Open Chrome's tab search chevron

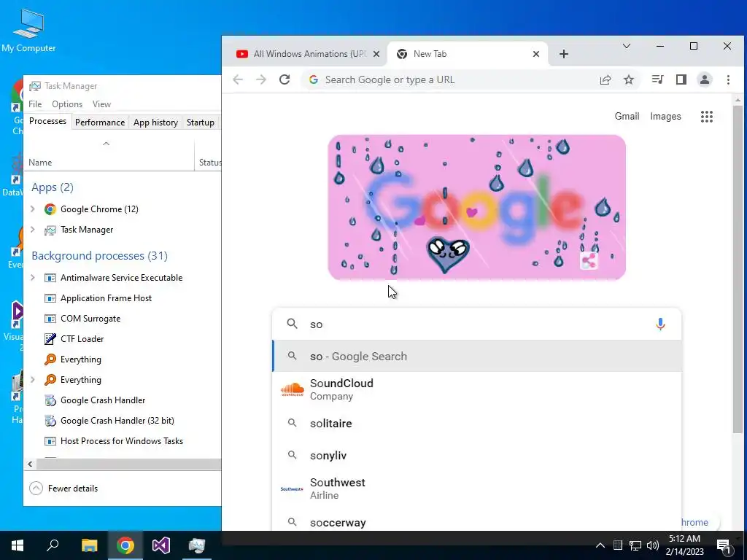coord(627,46)
